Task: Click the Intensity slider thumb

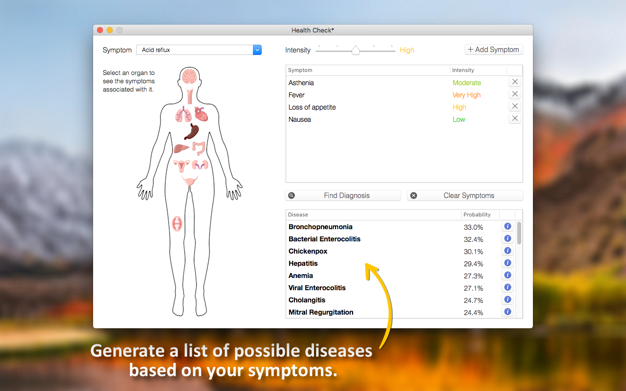Action: [x=355, y=50]
